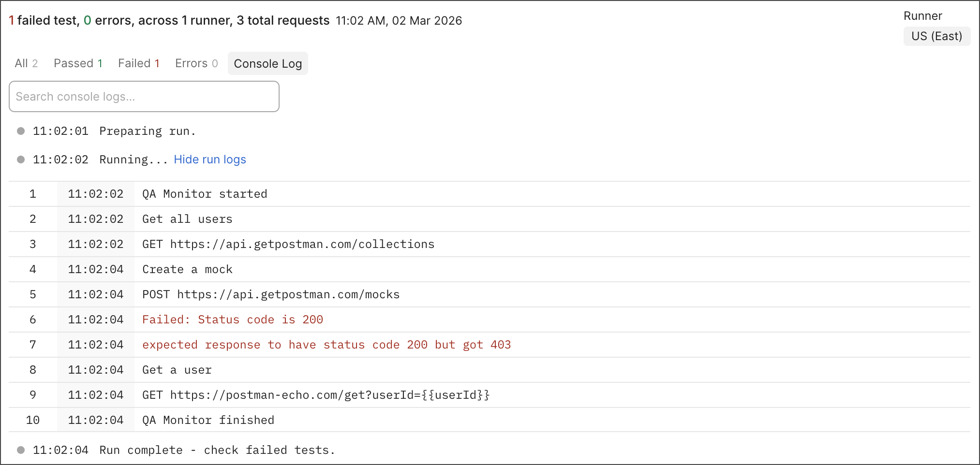Click the GET postman-echo userId log entry
The width and height of the screenshot is (980, 465).
315,395
